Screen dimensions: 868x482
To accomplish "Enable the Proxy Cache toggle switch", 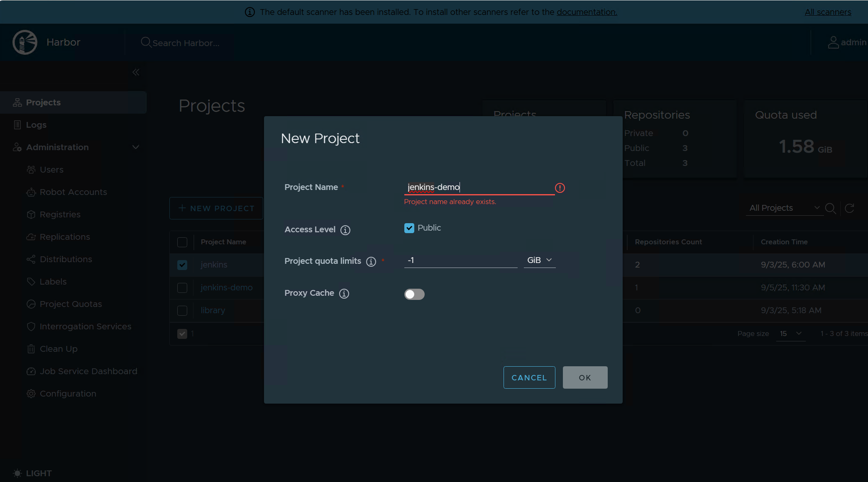I will click(414, 294).
